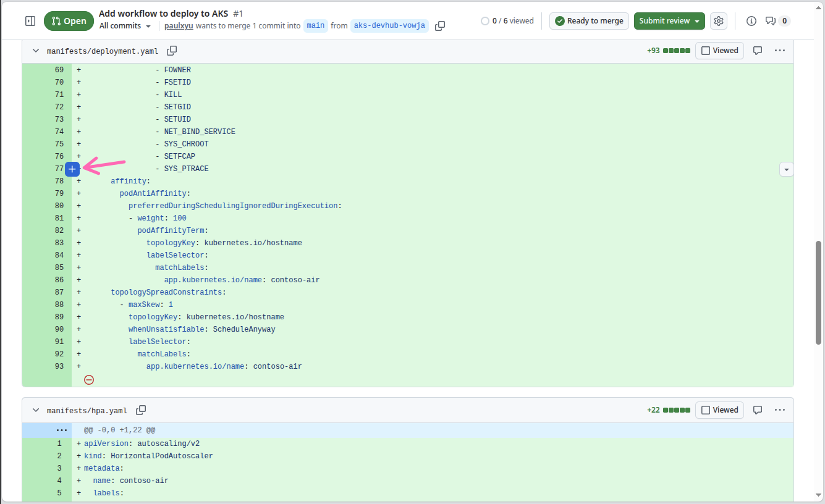Mark hpa.yaml as Viewed
The height and width of the screenshot is (504, 825).
(719, 410)
